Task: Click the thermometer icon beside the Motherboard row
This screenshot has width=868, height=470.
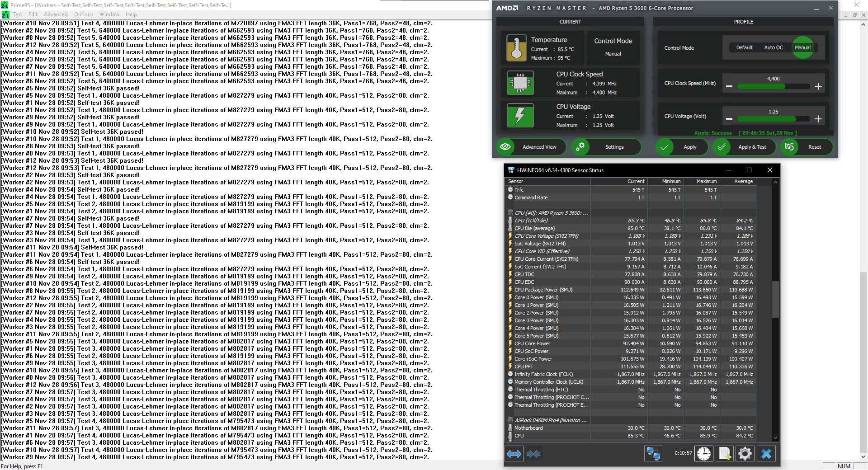Action: pos(510,428)
